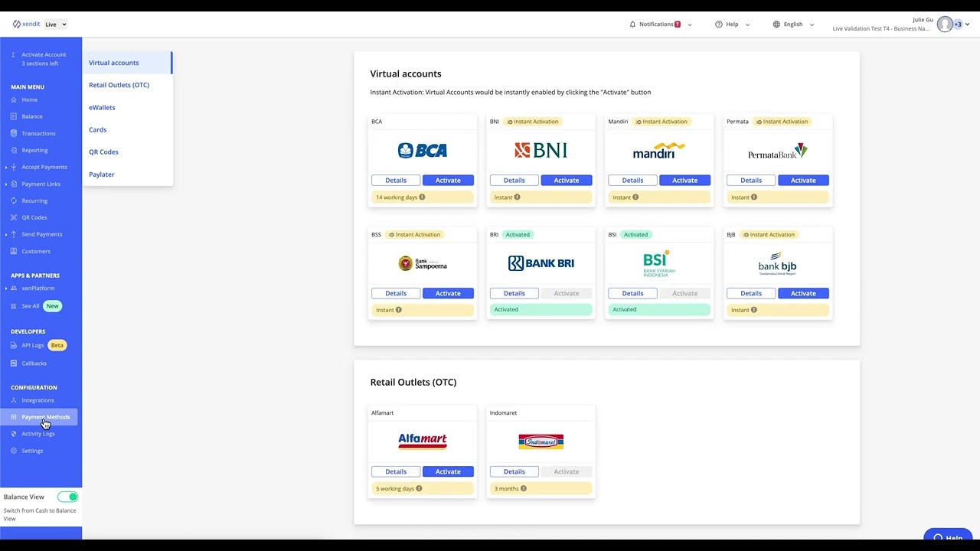Image resolution: width=980 pixels, height=551 pixels.
Task: Click info icon on BNI Instant label
Action: 517,197
